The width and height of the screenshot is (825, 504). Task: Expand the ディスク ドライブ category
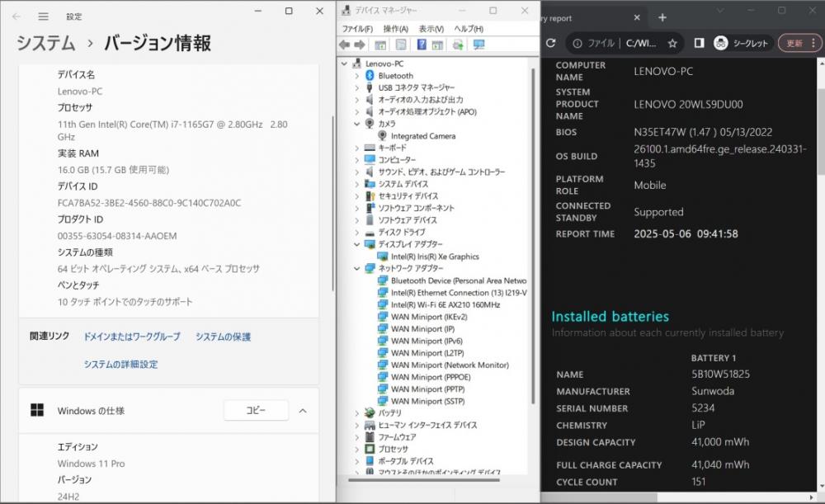[357, 232]
